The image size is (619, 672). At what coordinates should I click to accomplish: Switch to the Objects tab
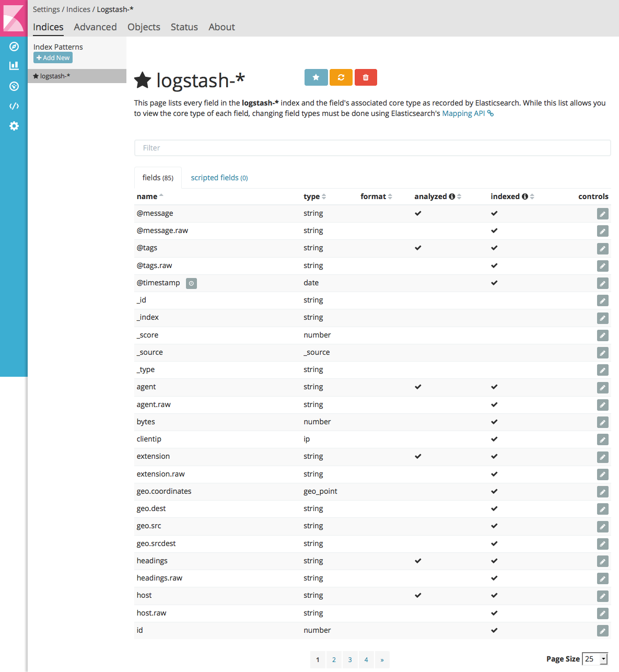(x=144, y=27)
